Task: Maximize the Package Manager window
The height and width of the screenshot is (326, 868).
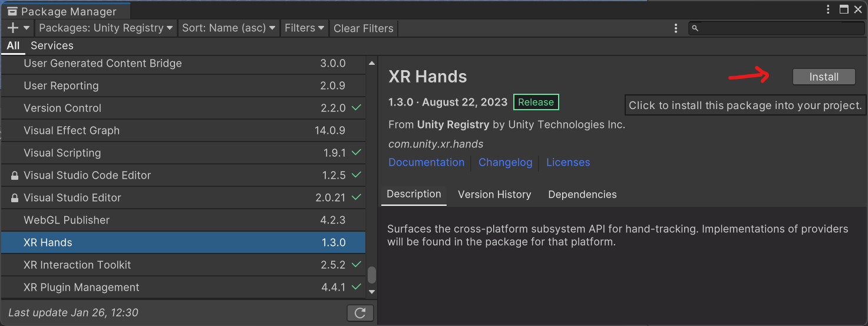Action: [x=844, y=9]
